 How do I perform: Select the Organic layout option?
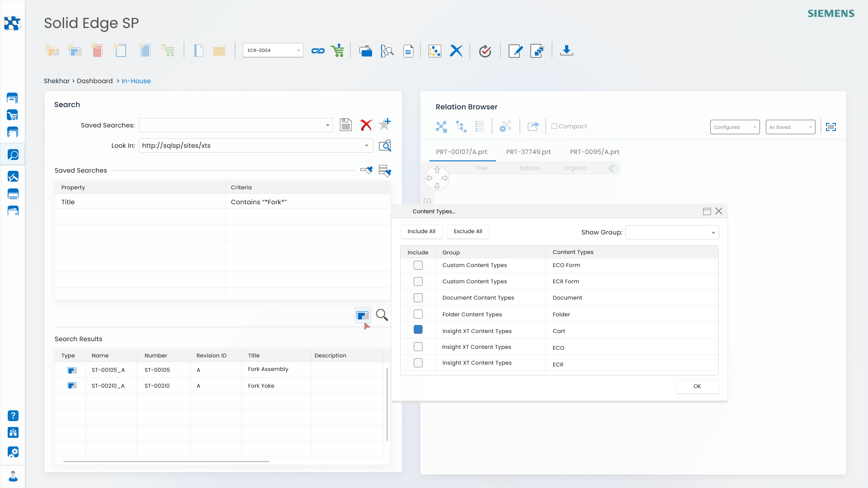click(x=575, y=168)
